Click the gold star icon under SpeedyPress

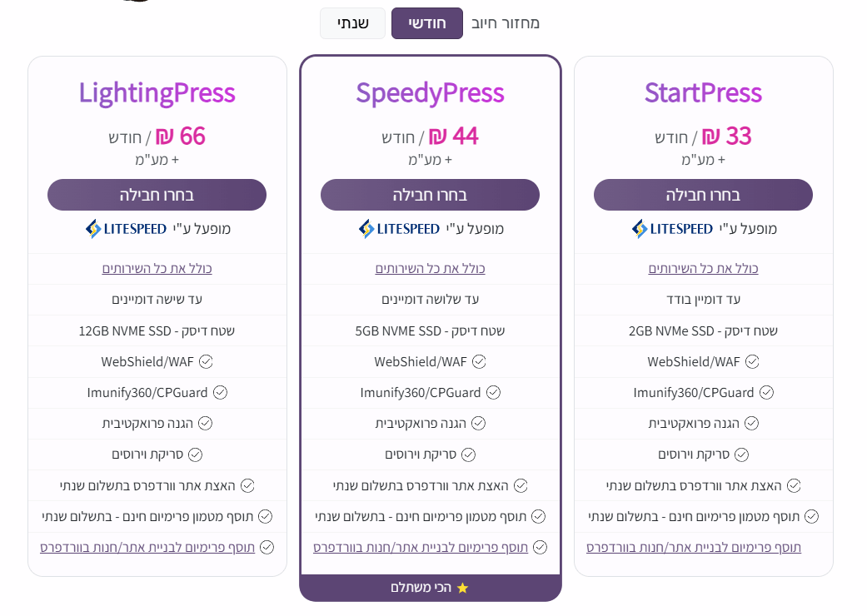463,588
